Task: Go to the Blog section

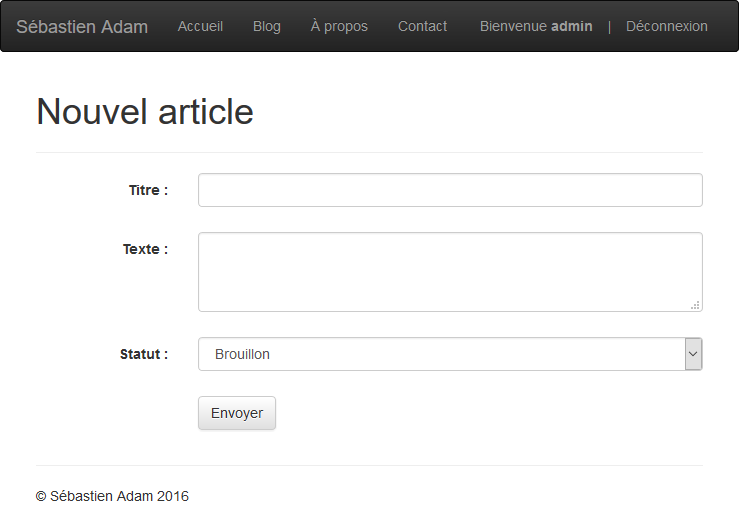Action: click(x=267, y=27)
